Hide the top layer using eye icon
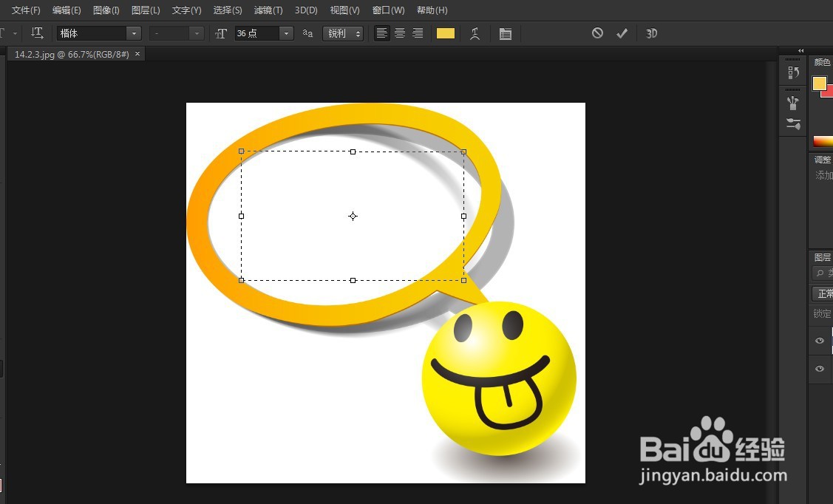Viewport: 833px width, 504px height. click(820, 341)
